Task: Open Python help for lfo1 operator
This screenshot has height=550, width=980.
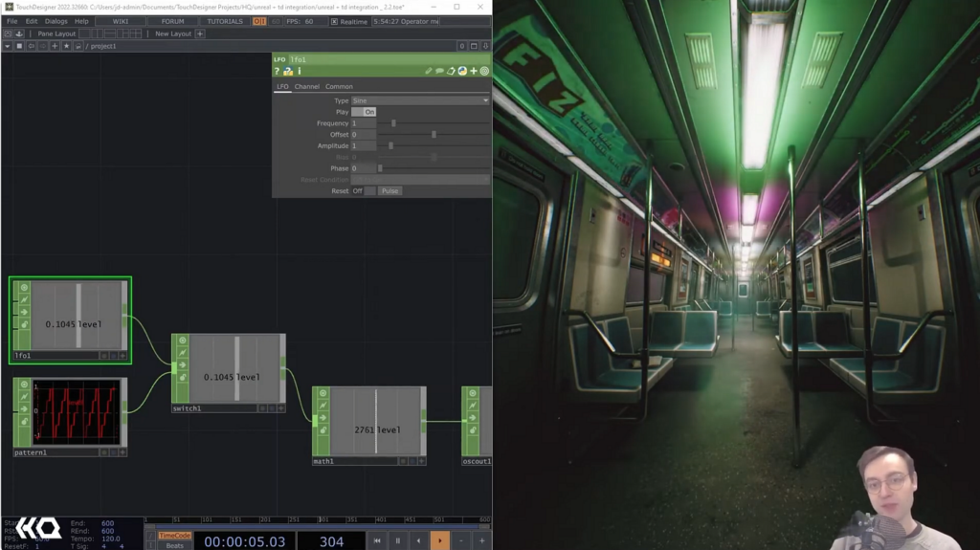Action: [288, 71]
